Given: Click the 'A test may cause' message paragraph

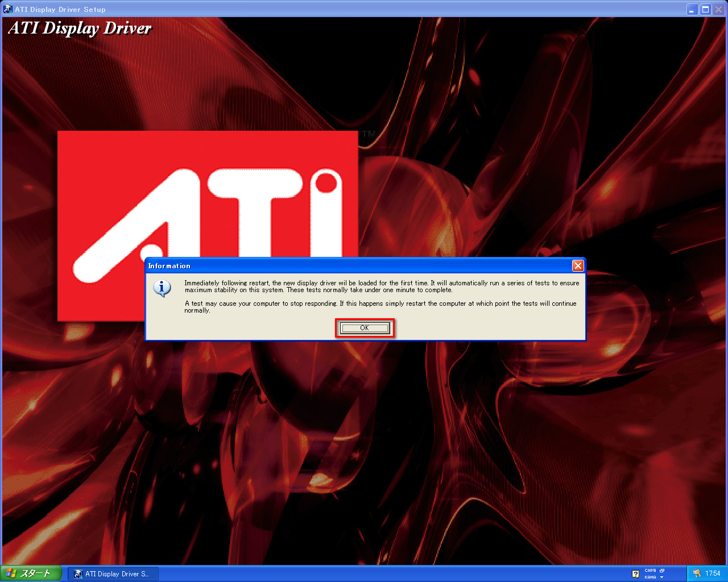Looking at the screenshot, I should coord(380,307).
